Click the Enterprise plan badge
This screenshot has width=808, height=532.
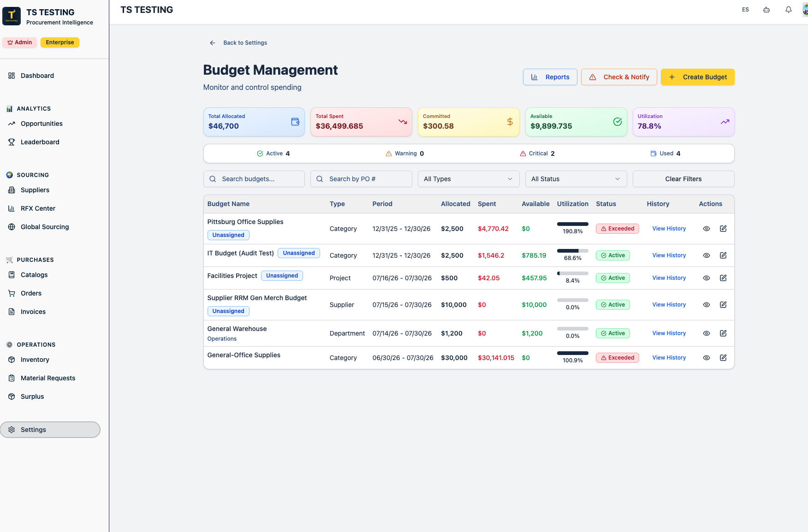pos(60,42)
